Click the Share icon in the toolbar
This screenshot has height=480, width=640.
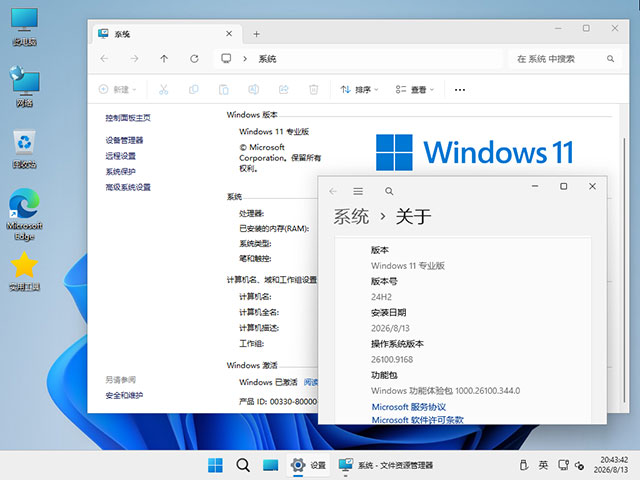click(x=284, y=89)
